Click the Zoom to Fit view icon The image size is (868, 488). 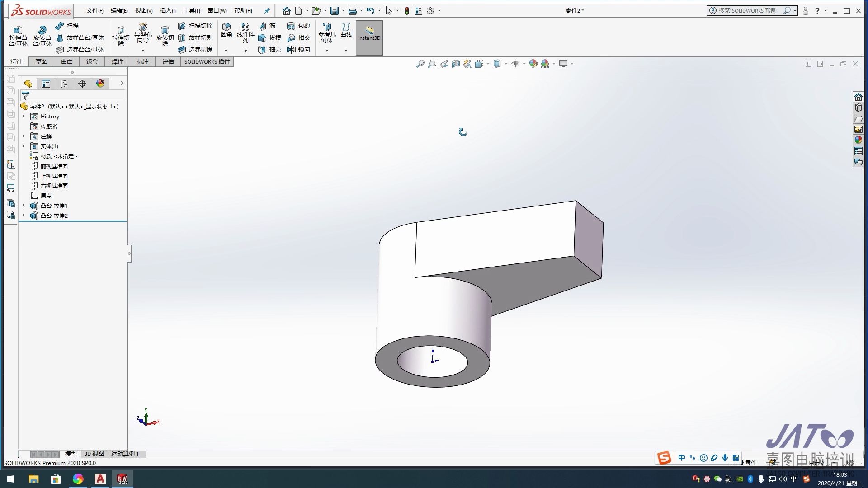(x=420, y=64)
